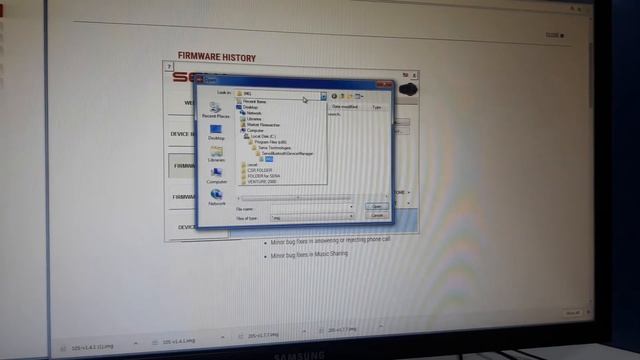Choose Network in Look in list
This screenshot has height=360, width=640.
[x=251, y=113]
